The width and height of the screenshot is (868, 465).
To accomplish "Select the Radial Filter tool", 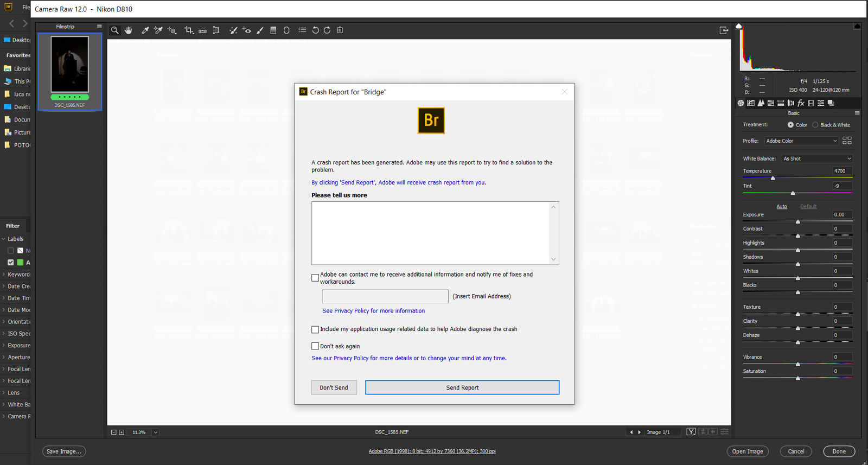I will (x=286, y=30).
